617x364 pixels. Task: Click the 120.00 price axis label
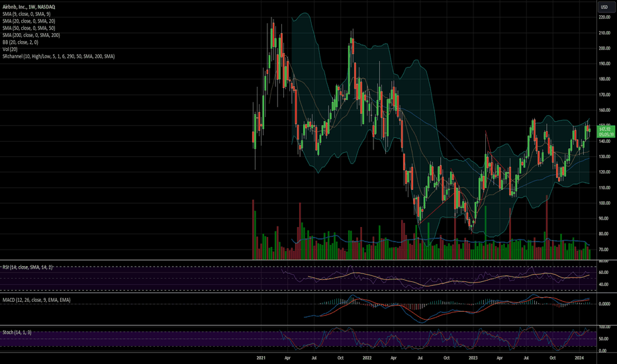point(604,172)
